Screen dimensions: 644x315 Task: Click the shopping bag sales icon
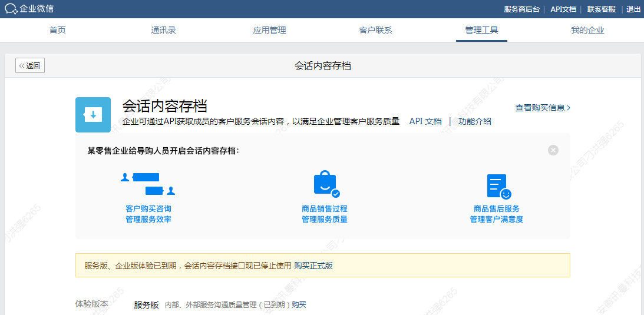click(325, 184)
